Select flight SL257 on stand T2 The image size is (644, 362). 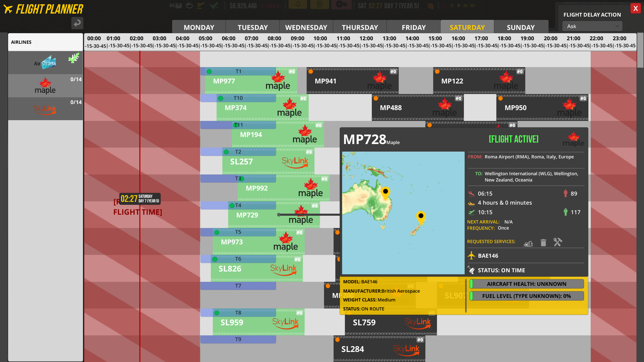click(268, 161)
